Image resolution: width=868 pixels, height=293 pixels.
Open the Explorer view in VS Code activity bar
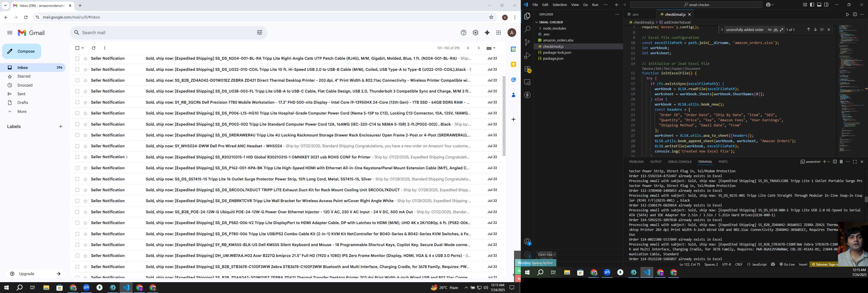pyautogui.click(x=527, y=16)
